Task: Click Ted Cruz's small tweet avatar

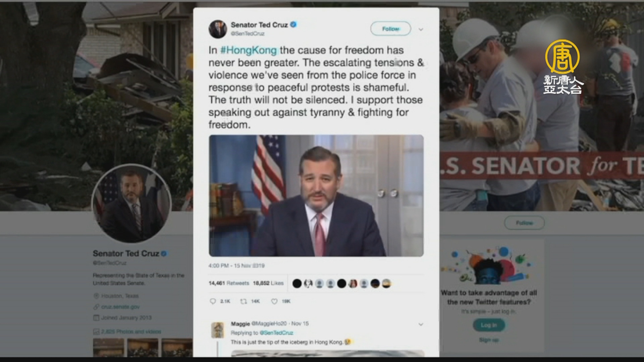Action: point(218,29)
